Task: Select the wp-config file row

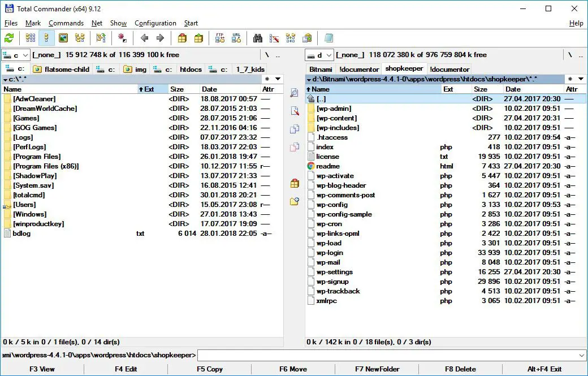Action: click(x=446, y=205)
